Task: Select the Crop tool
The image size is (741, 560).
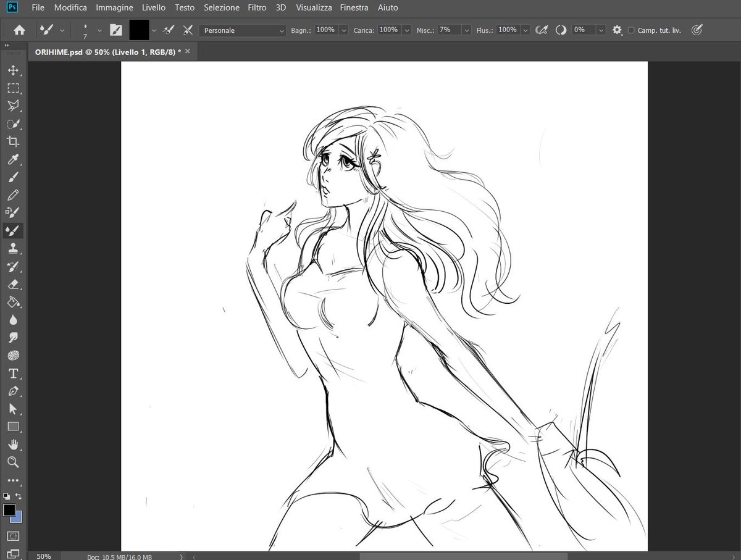Action: [x=13, y=141]
